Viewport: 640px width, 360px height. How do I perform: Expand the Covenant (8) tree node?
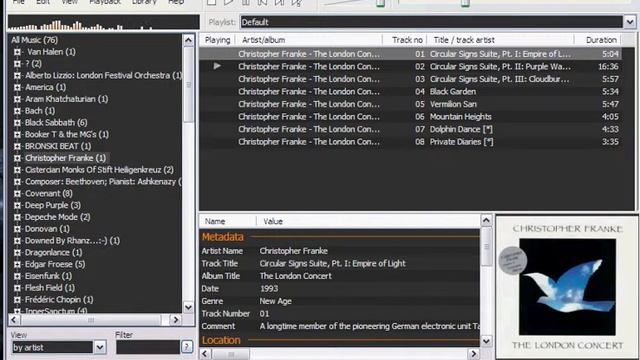(17, 193)
